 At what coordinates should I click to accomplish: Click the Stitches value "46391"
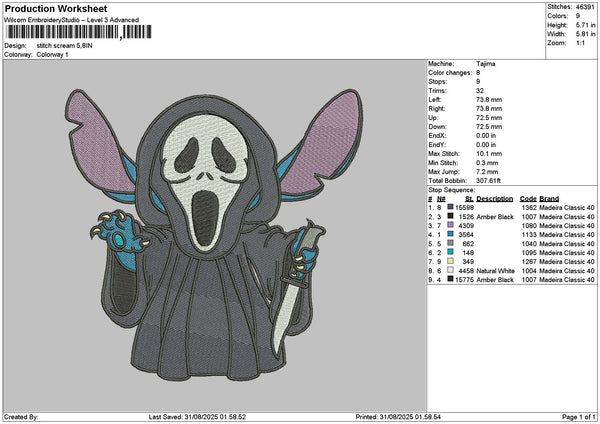[x=585, y=7]
